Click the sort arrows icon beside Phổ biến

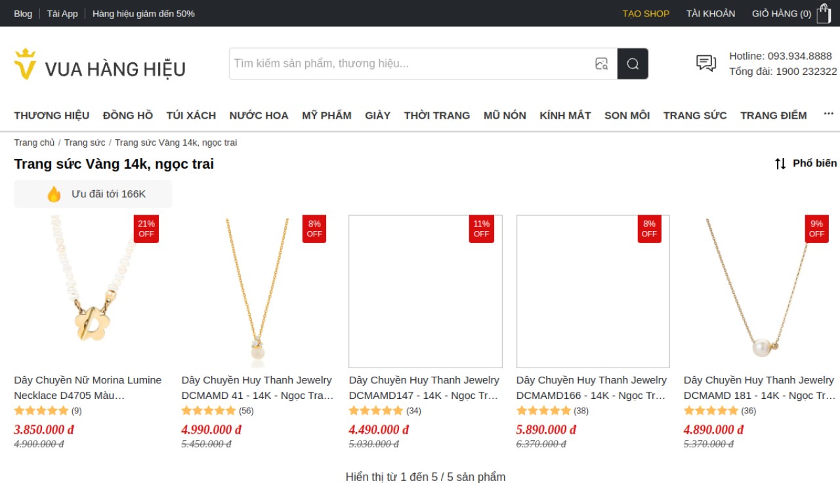(x=780, y=163)
